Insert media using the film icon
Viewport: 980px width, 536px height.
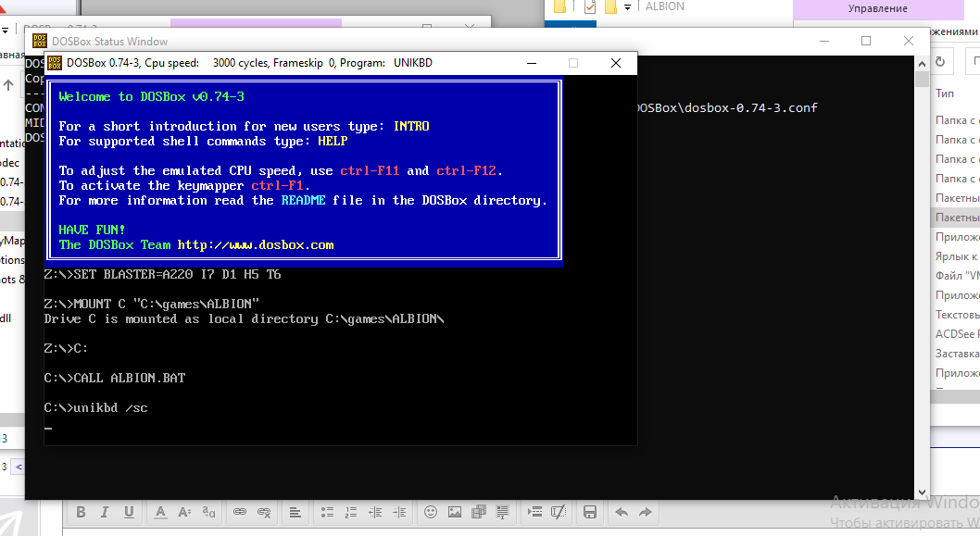479,512
